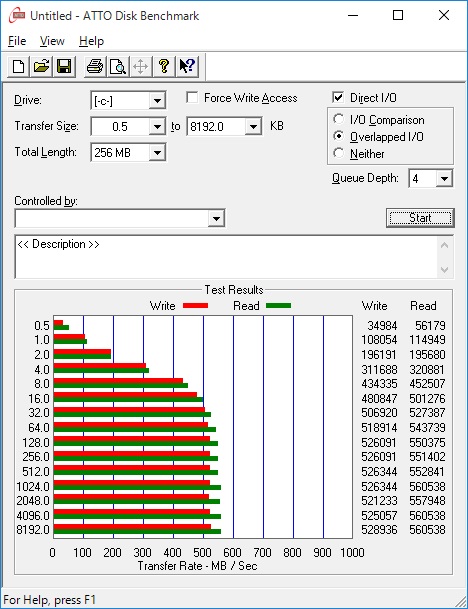Minimize the ATTO Disk Benchmark window

tap(353, 16)
